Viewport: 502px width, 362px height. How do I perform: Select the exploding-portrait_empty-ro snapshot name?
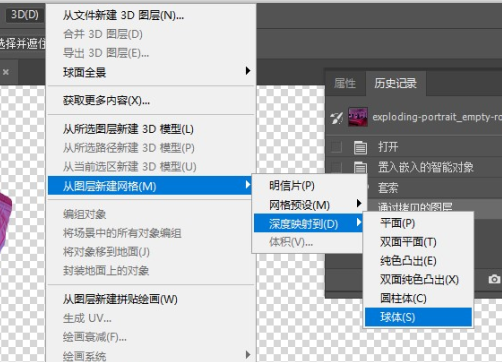[x=437, y=117]
